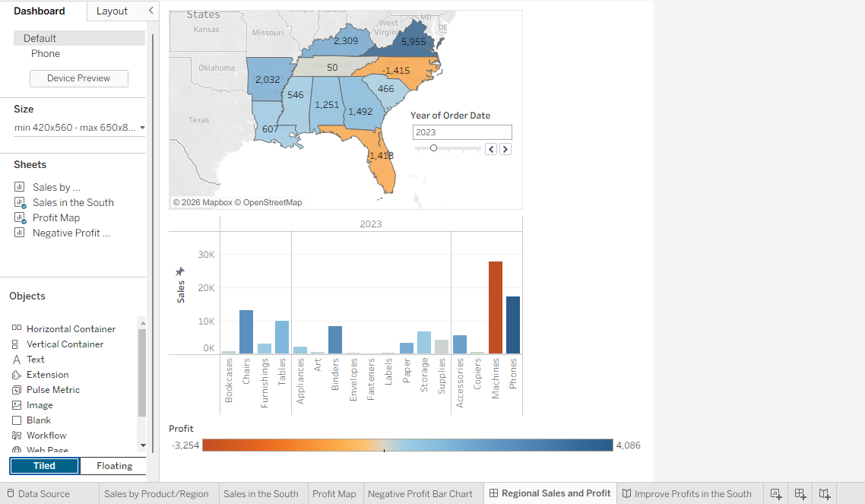This screenshot has height=504, width=865.
Task: Click the pin icon on Sales axis
Action: tap(180, 271)
